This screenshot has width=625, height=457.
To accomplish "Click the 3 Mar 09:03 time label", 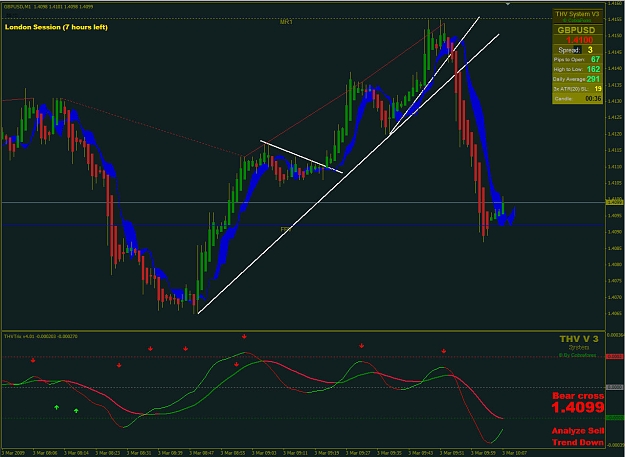I will click(x=264, y=453).
